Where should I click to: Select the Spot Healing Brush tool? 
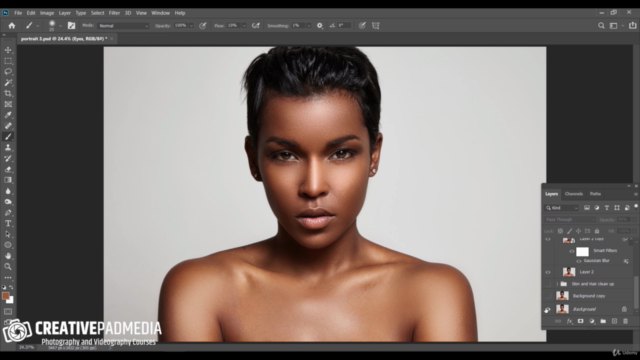[x=8, y=126]
